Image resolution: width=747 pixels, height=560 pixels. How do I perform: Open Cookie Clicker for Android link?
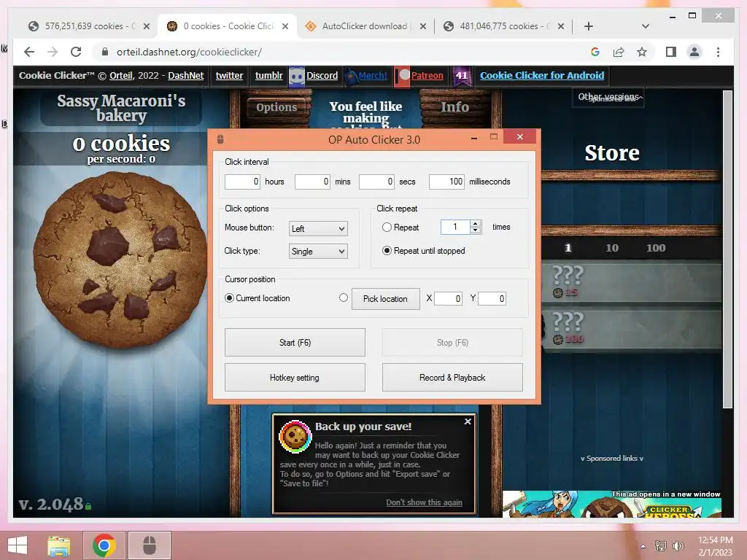pyautogui.click(x=542, y=76)
